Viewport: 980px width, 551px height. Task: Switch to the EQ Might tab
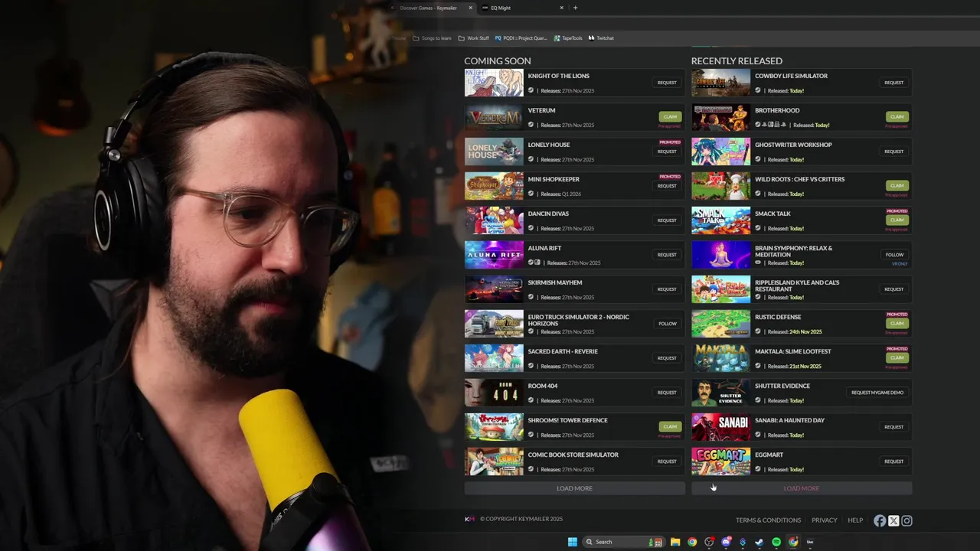pyautogui.click(x=522, y=8)
